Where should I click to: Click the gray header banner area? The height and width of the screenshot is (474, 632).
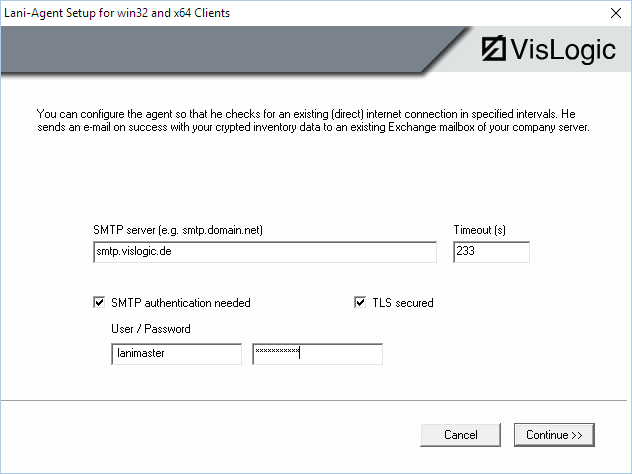coord(230,49)
